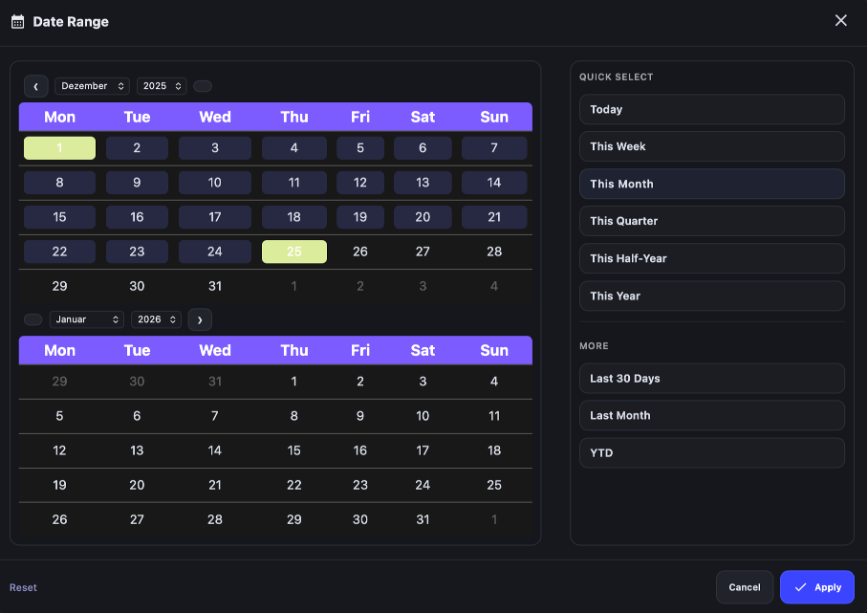
Task: Pick December 7 in the calendar
Action: (494, 148)
